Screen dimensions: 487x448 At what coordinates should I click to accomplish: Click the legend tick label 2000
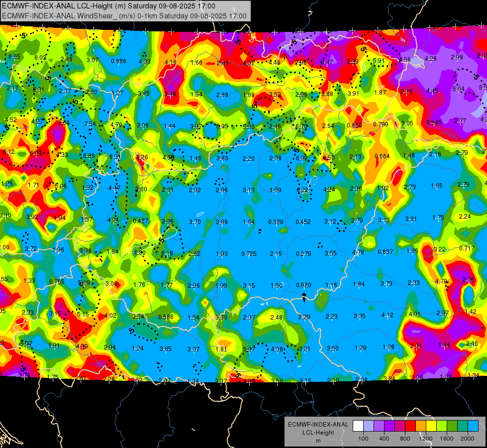[467, 439]
